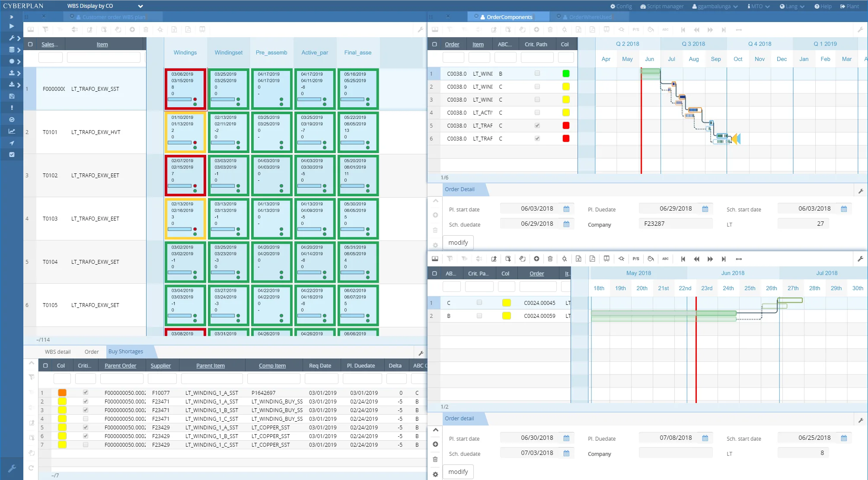Open the MTO dropdown in top bar
Image resolution: width=868 pixels, height=480 pixels.
(759, 6)
